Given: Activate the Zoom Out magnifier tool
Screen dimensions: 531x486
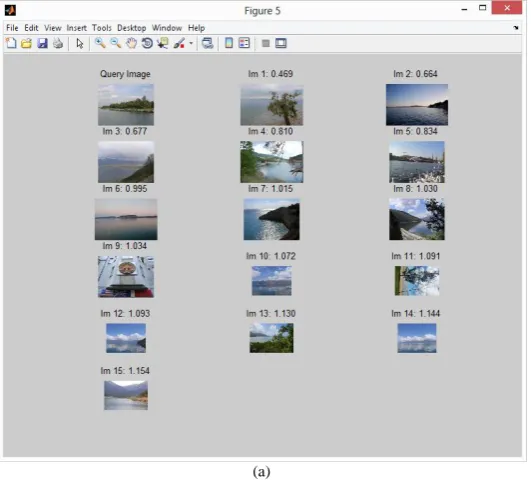Looking at the screenshot, I should [x=115, y=43].
